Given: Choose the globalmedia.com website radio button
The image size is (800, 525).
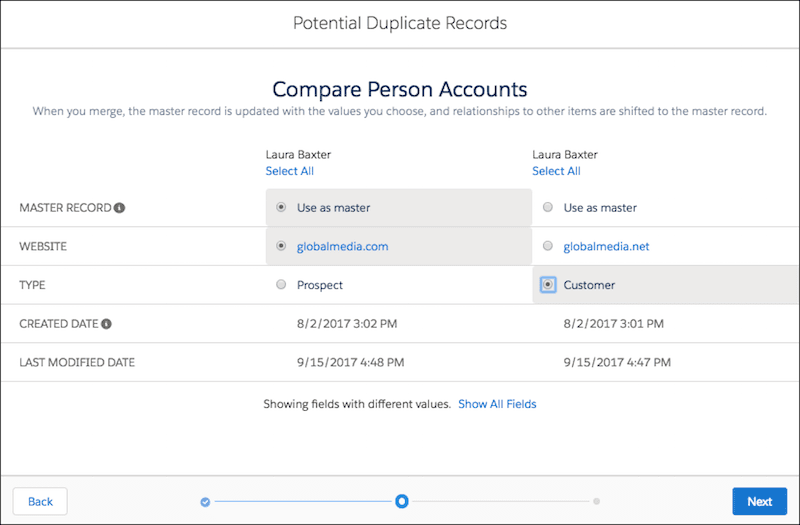Looking at the screenshot, I should coord(281,246).
